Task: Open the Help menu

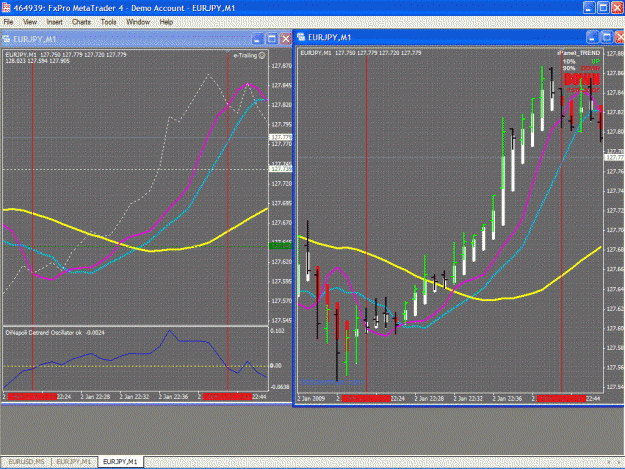Action: [x=166, y=22]
